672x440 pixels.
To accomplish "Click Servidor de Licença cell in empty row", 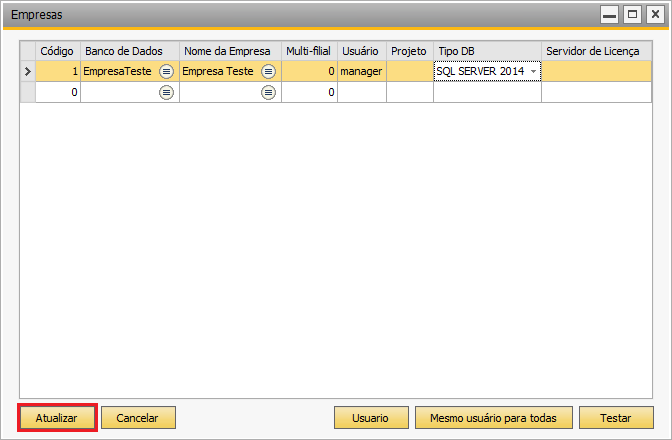I will coord(597,92).
